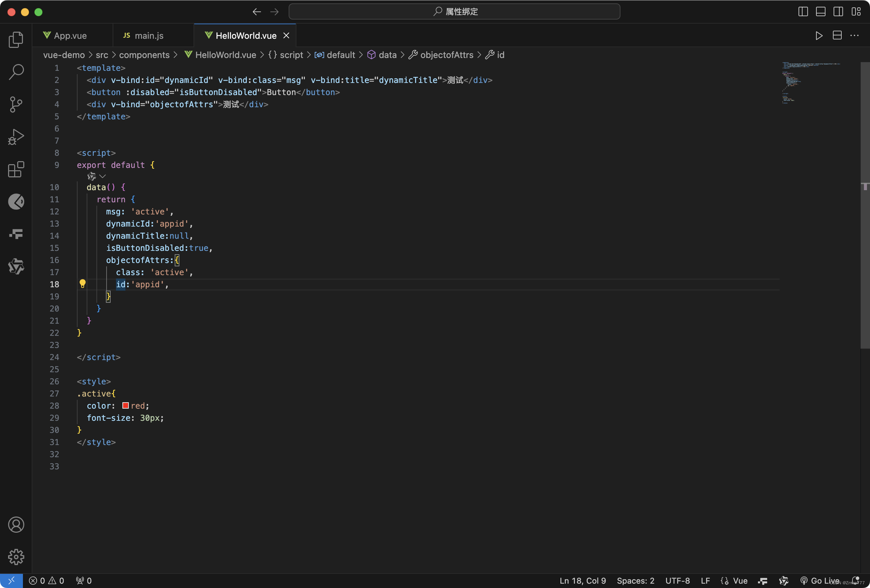Click the red color swatch on line 28

[125, 405]
